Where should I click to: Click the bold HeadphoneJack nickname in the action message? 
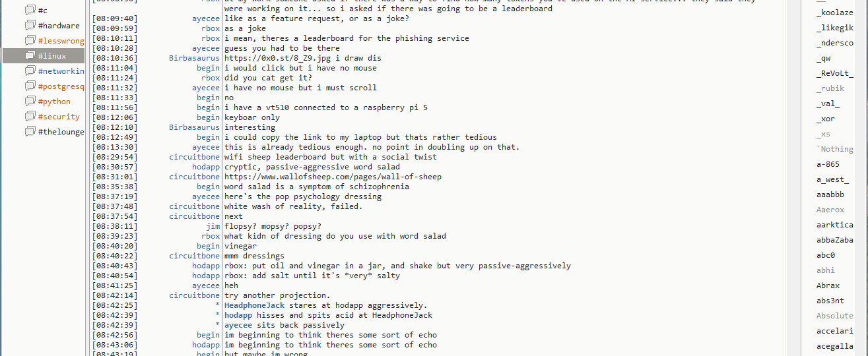click(253, 305)
